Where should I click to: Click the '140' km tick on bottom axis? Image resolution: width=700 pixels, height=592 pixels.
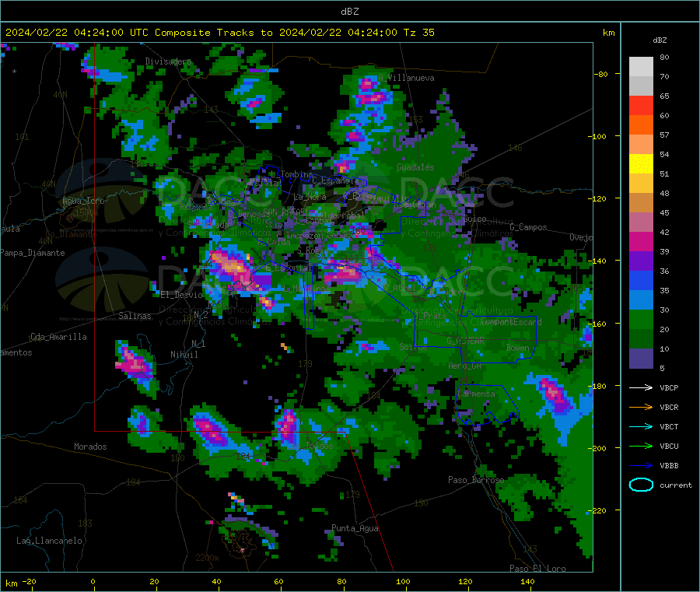click(527, 581)
